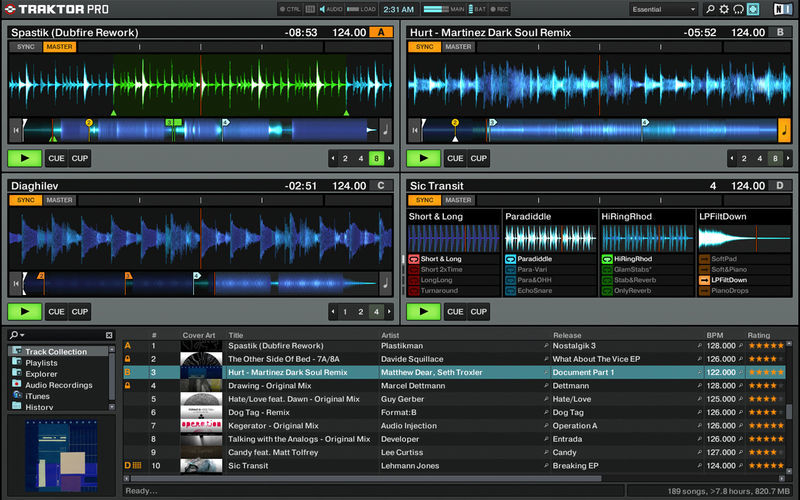Click the Traktor Pro logo
Screen dimensions: 800x500
[56, 9]
